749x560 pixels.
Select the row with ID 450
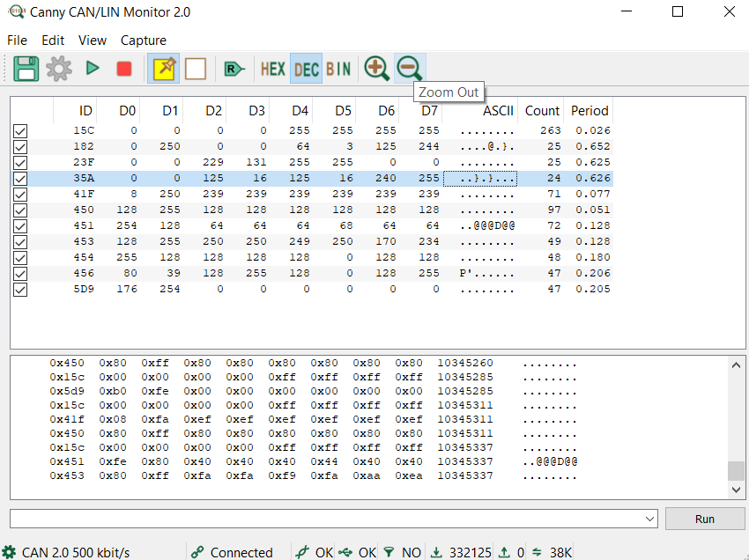(x=311, y=210)
